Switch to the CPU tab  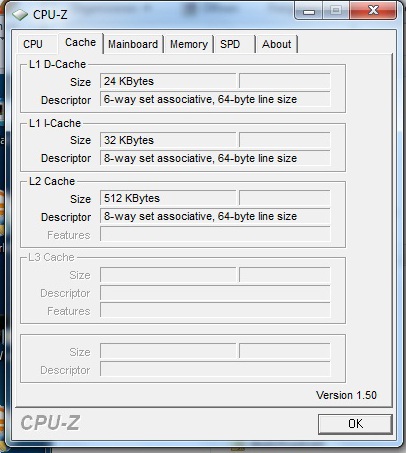point(33,44)
